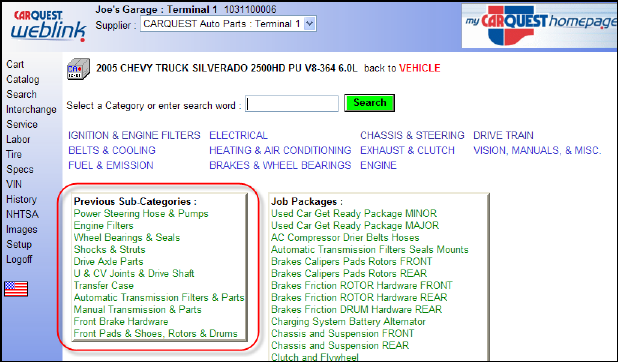The width and height of the screenshot is (618, 362).
Task: Log off using the Logoff sidebar item
Action: pyautogui.click(x=19, y=259)
